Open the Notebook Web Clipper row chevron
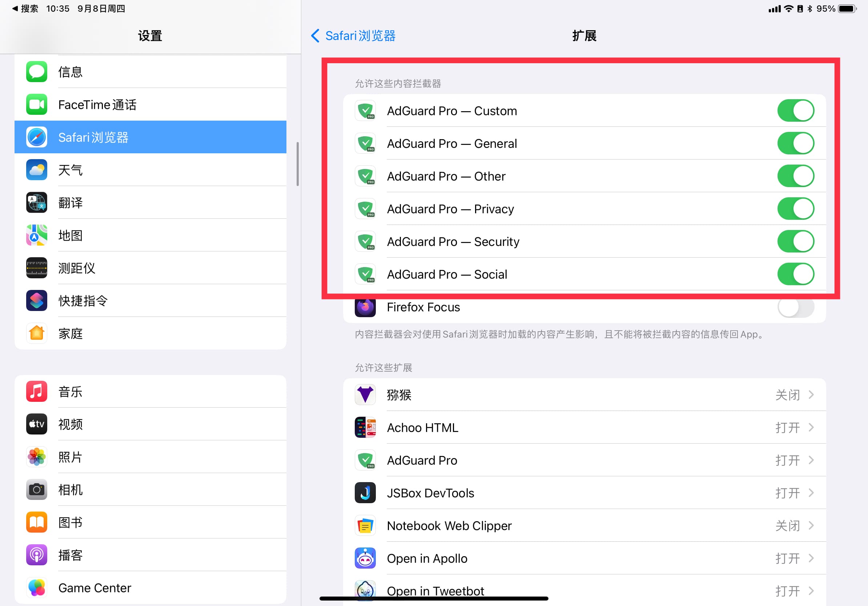The height and width of the screenshot is (606, 868). [811, 526]
